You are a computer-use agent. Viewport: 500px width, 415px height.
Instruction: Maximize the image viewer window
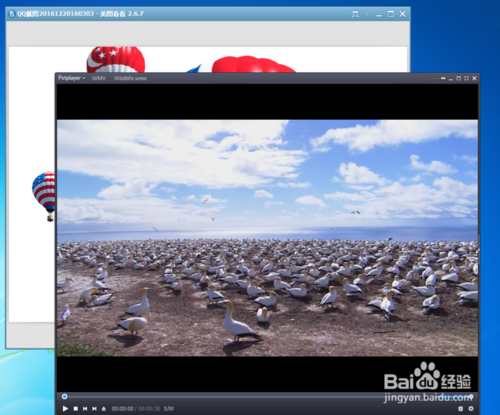391,14
